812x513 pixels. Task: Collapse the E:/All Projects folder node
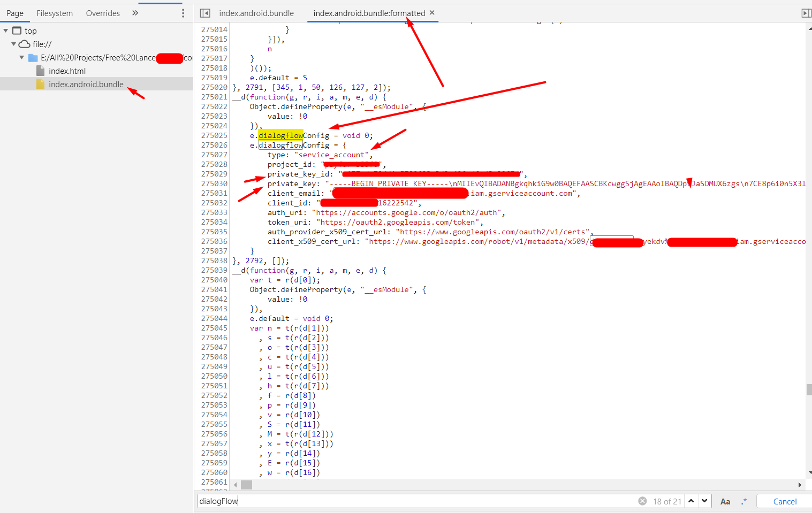[22, 57]
